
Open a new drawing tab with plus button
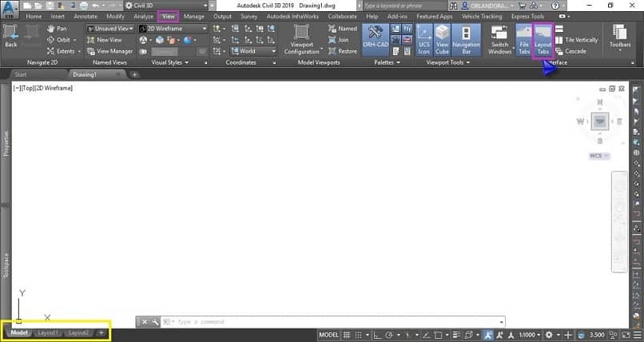click(x=134, y=75)
